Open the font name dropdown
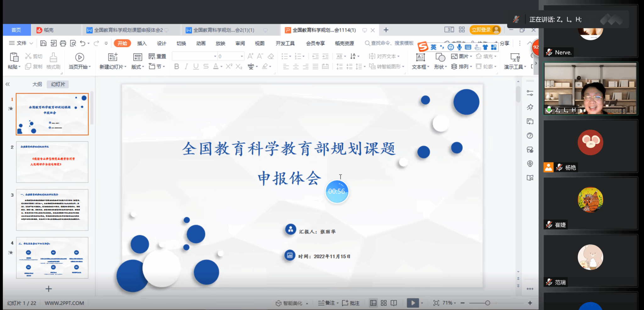This screenshot has width=644, height=310. (215, 56)
